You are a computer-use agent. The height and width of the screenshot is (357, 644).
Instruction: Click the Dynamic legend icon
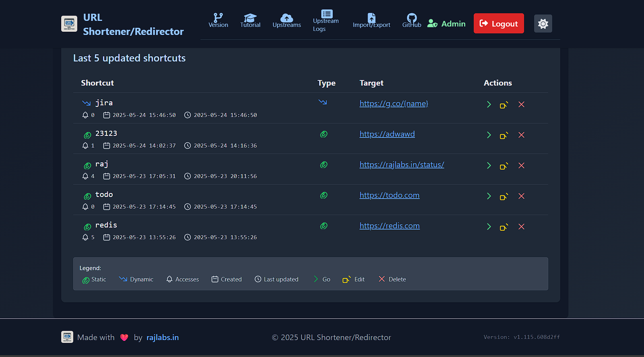pyautogui.click(x=123, y=279)
